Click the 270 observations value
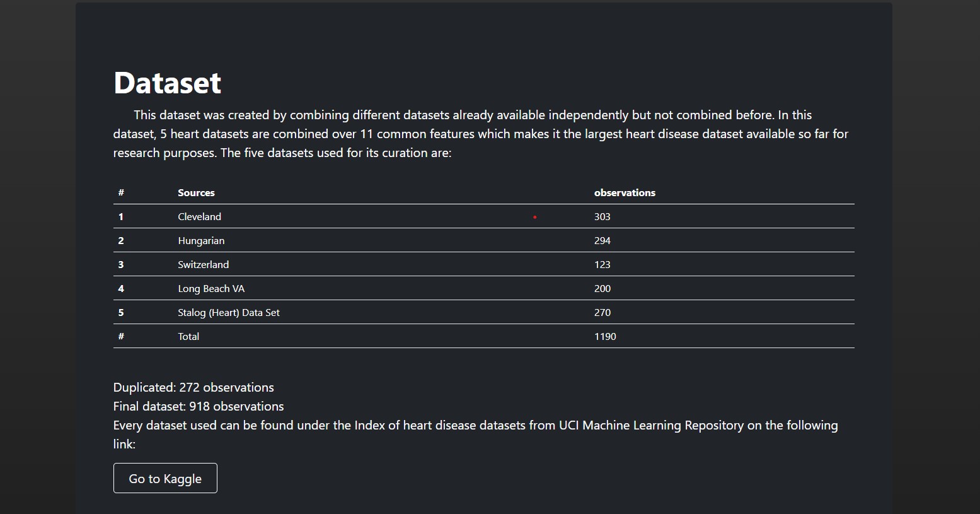 click(602, 313)
